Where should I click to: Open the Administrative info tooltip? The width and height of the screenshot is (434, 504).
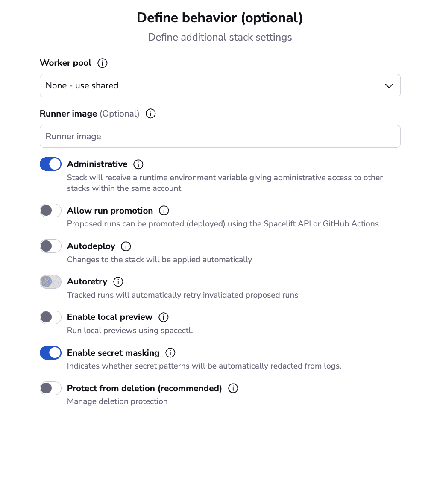pyautogui.click(x=138, y=164)
